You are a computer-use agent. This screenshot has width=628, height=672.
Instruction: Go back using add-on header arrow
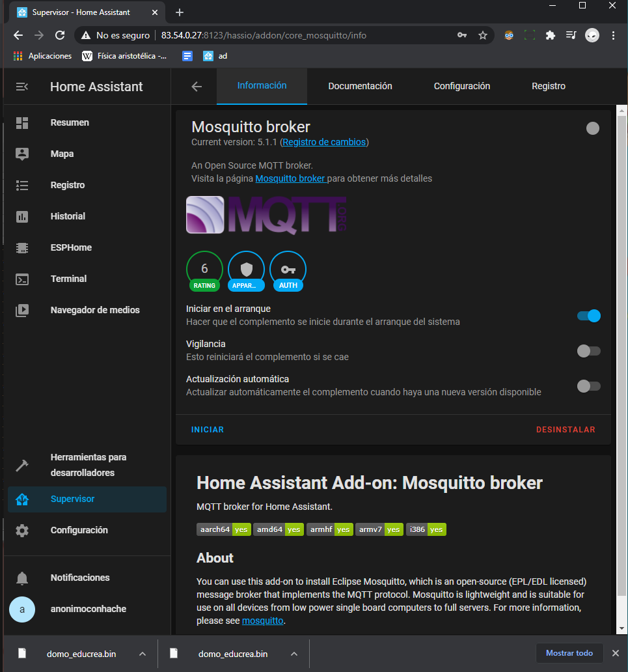click(197, 87)
